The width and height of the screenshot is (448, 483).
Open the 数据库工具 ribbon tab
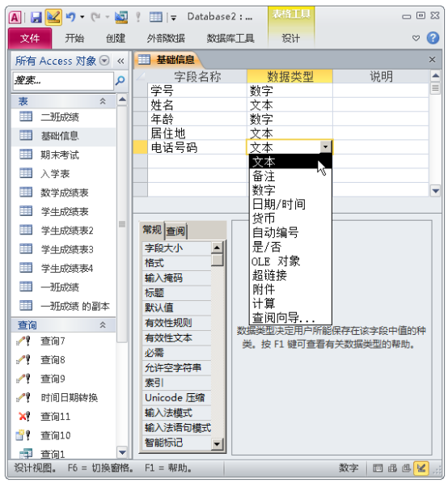coord(230,38)
